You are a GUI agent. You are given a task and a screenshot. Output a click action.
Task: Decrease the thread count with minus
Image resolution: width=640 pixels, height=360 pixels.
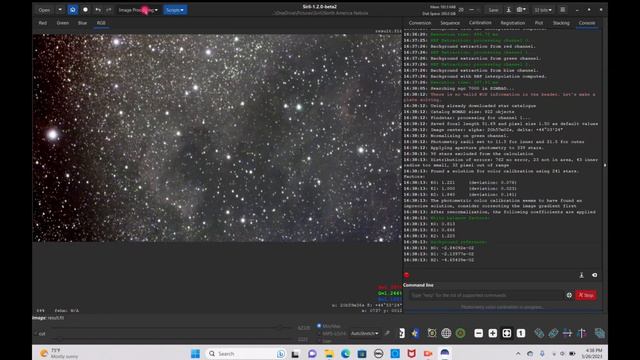click(471, 10)
